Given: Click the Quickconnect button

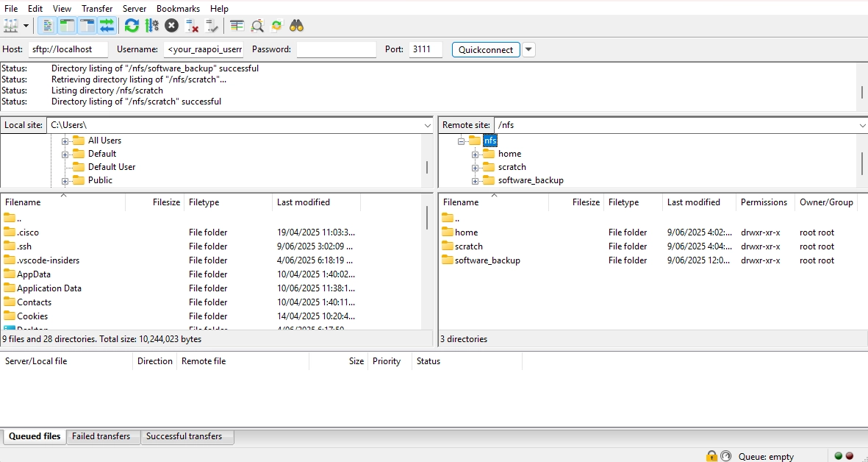Looking at the screenshot, I should (486, 49).
